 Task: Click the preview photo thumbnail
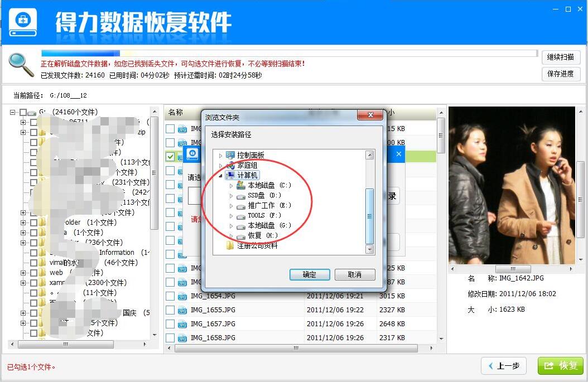coord(512,185)
